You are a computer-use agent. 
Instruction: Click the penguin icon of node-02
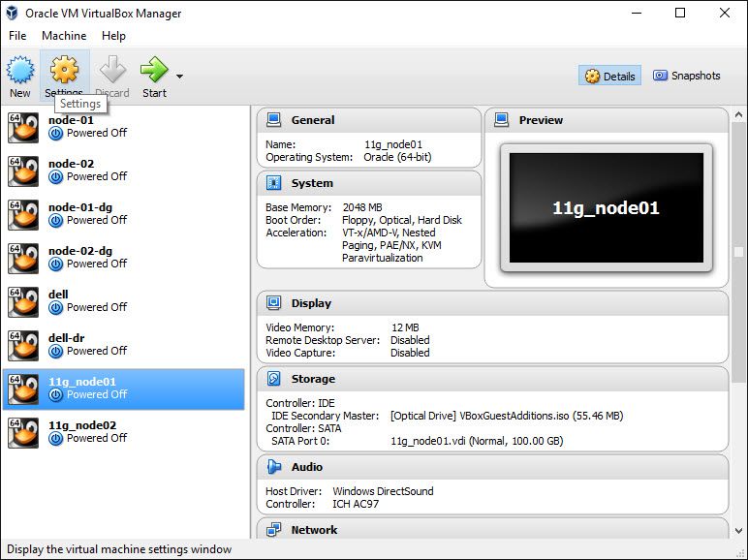23,171
